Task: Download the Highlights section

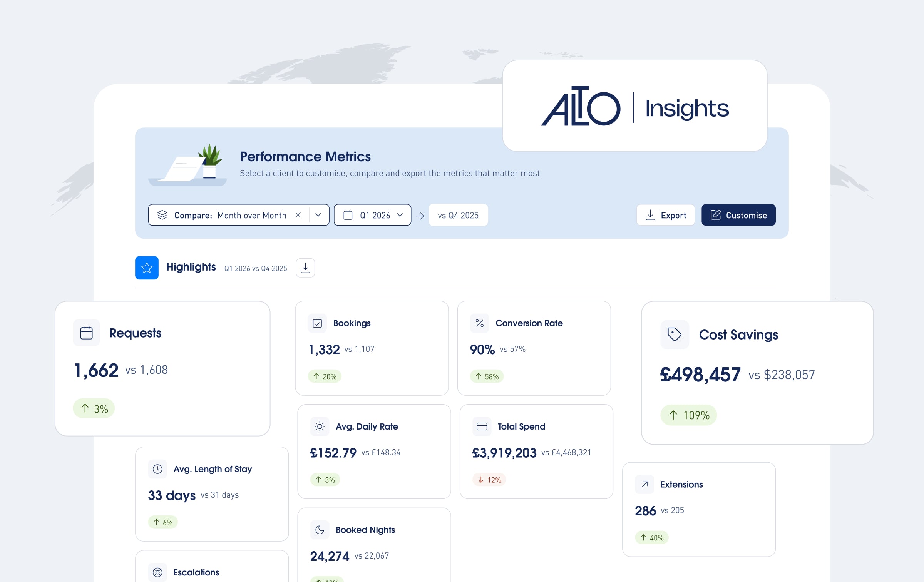Action: 305,268
